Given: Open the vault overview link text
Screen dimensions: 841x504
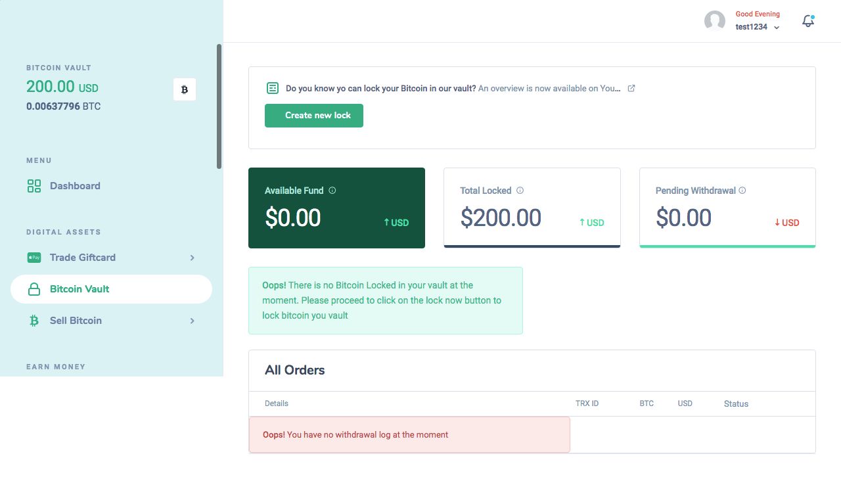Looking at the screenshot, I should pos(549,88).
